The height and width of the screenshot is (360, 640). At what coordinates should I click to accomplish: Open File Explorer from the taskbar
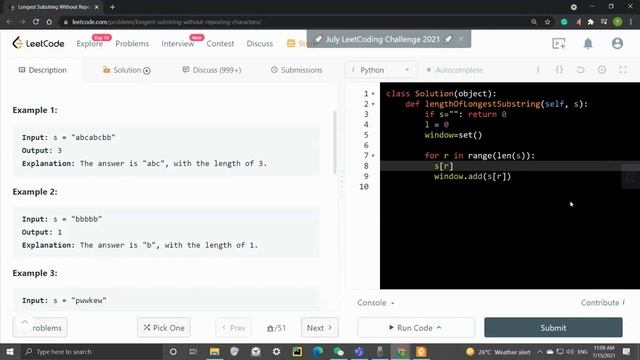point(214,351)
